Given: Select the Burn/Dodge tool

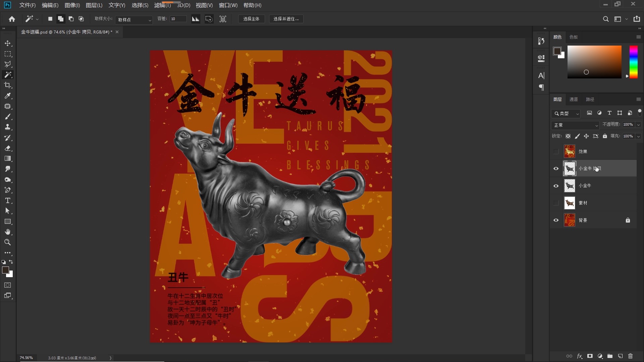Looking at the screenshot, I should (x=8, y=180).
